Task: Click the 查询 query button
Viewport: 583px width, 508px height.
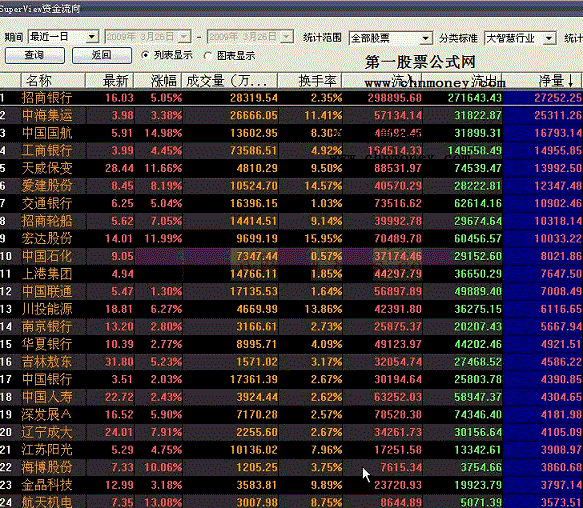Action: coord(35,55)
